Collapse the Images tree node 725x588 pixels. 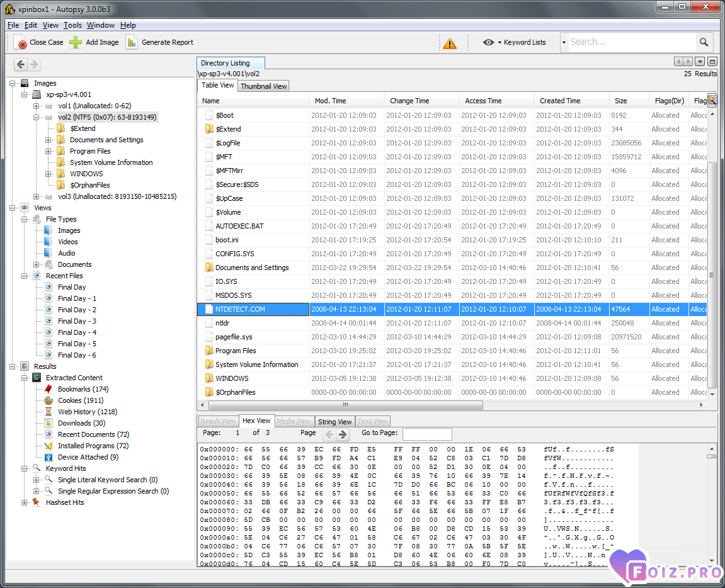[x=13, y=83]
